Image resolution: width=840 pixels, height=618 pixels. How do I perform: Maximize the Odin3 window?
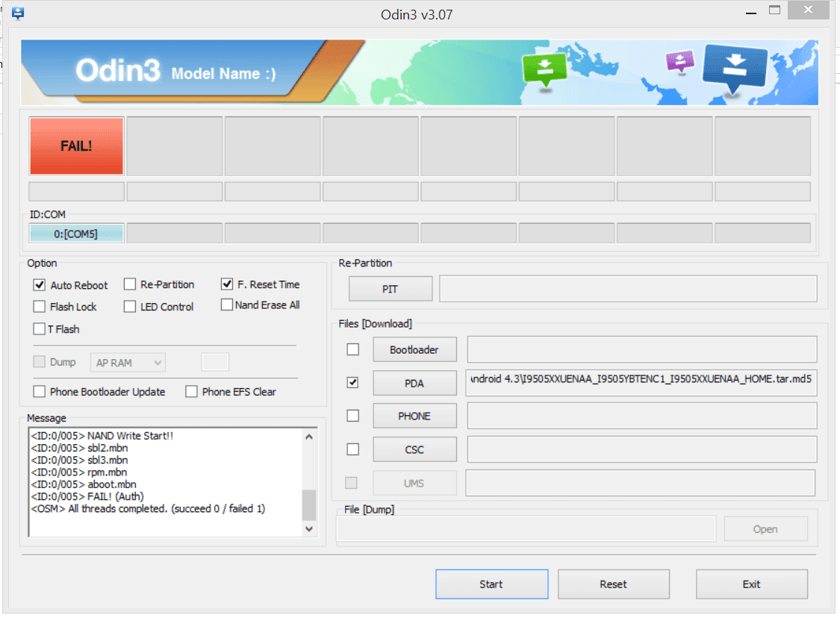pyautogui.click(x=774, y=10)
